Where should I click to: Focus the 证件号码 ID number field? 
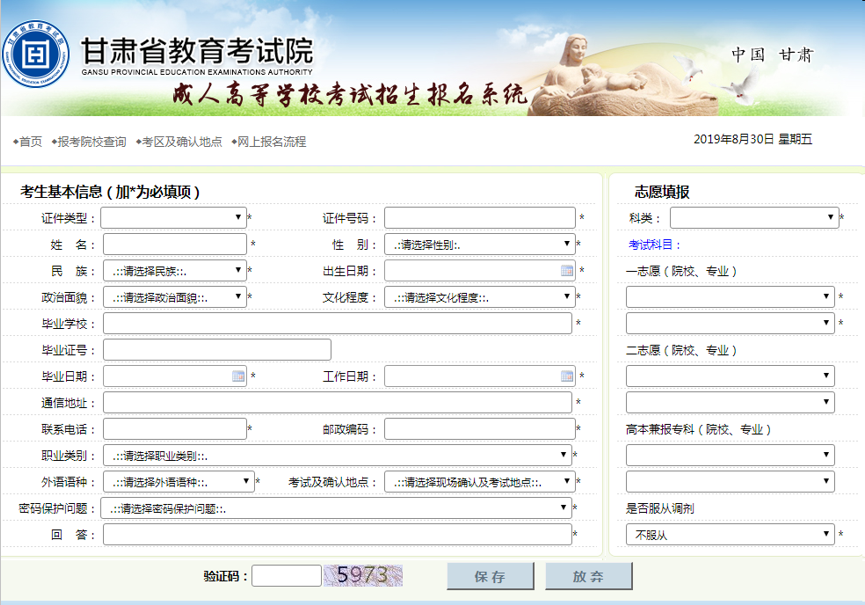click(480, 218)
